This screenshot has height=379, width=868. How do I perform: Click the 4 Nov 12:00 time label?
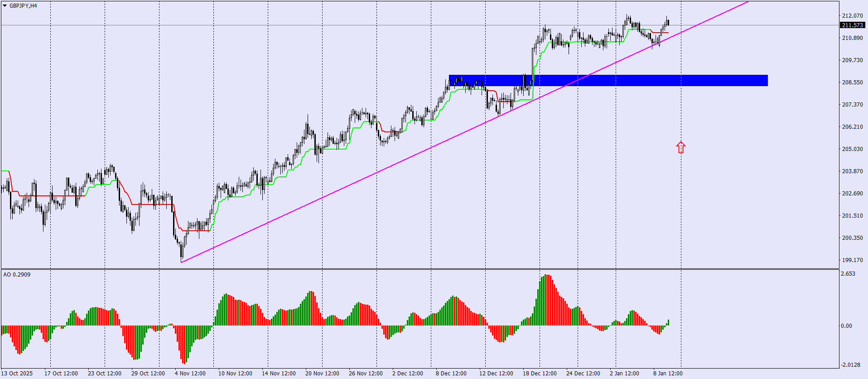190,374
